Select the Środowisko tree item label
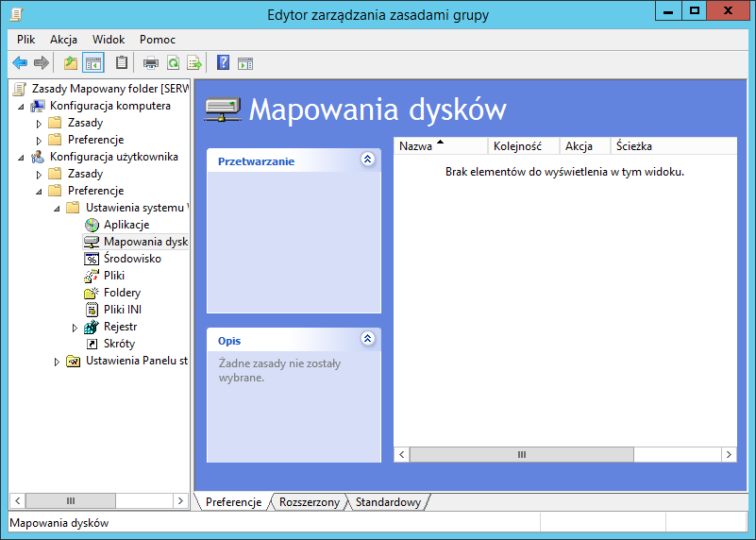Screen dimensions: 756x540 click(x=132, y=259)
